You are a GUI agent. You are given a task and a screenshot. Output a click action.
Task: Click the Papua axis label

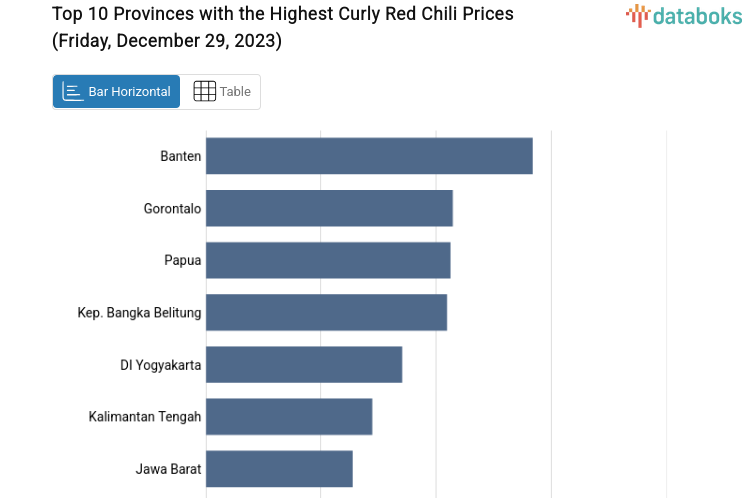[x=183, y=260]
